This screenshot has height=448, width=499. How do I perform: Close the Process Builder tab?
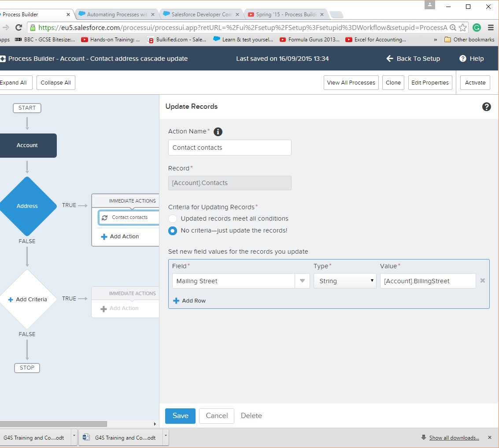[x=68, y=15]
